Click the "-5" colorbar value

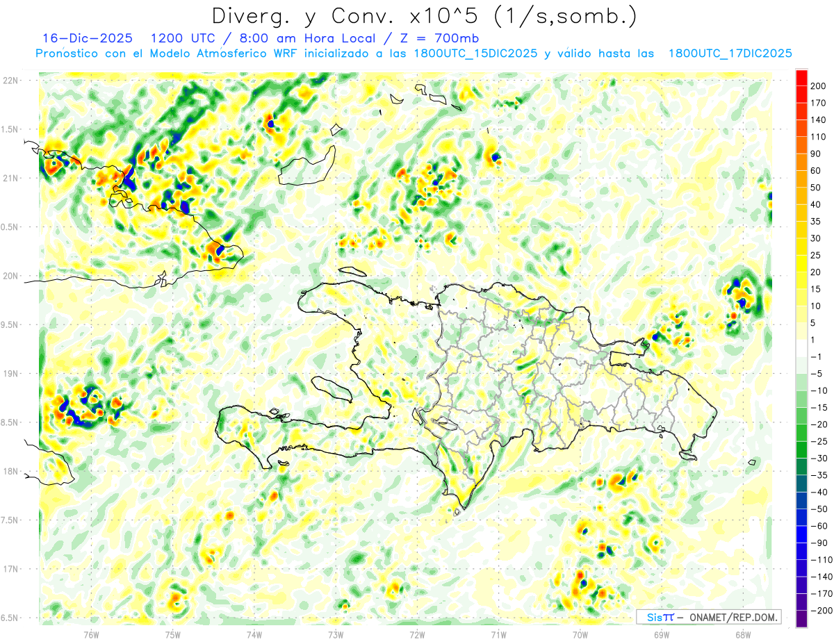[817, 373]
